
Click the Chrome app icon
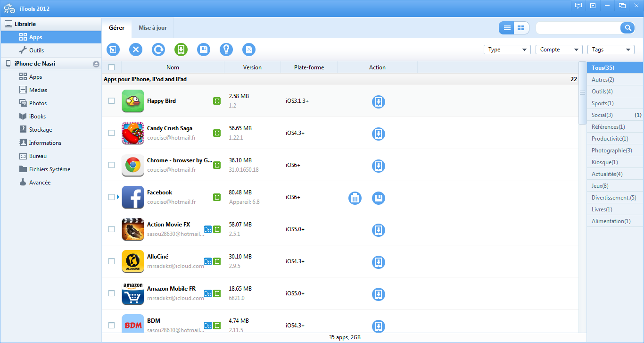point(133,165)
